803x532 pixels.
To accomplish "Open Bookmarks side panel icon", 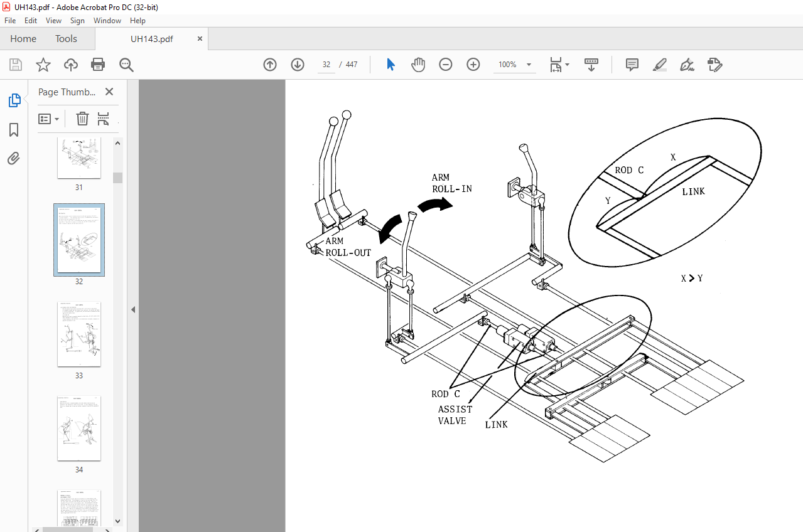I will [x=14, y=130].
